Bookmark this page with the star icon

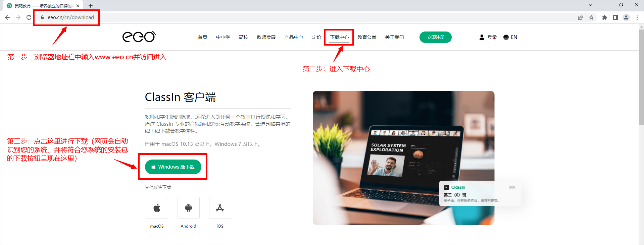tap(591, 17)
